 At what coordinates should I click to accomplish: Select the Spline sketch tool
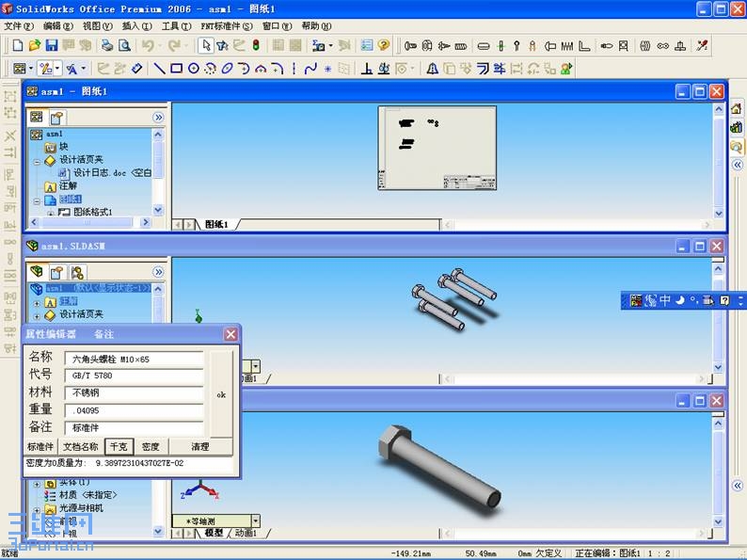tap(310, 69)
